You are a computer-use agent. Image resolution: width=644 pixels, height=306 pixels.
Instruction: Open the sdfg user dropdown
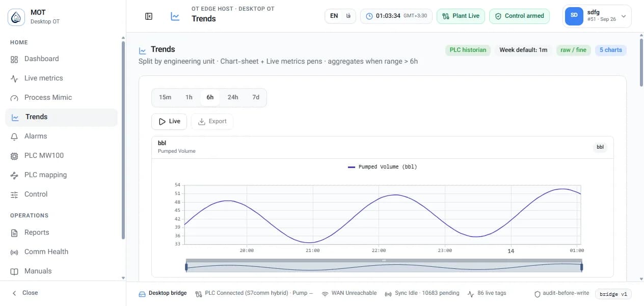click(x=597, y=16)
